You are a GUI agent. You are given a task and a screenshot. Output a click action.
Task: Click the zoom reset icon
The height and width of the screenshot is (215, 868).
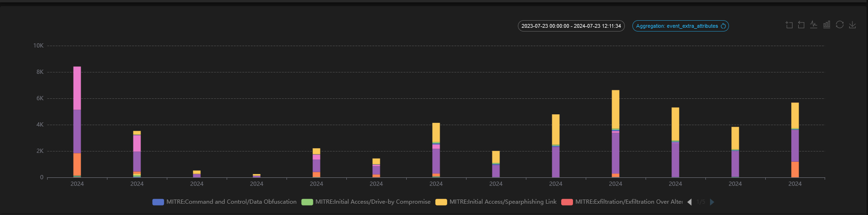tap(801, 25)
